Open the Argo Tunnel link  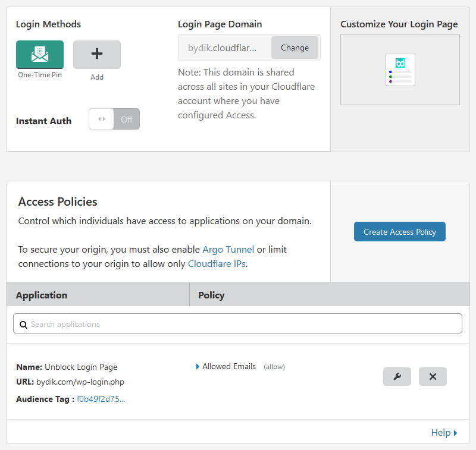[228, 249]
